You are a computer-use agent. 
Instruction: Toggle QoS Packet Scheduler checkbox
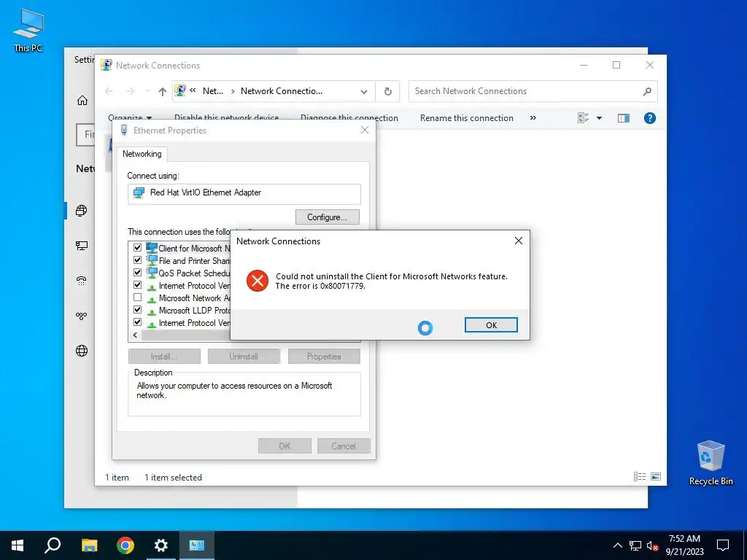138,273
